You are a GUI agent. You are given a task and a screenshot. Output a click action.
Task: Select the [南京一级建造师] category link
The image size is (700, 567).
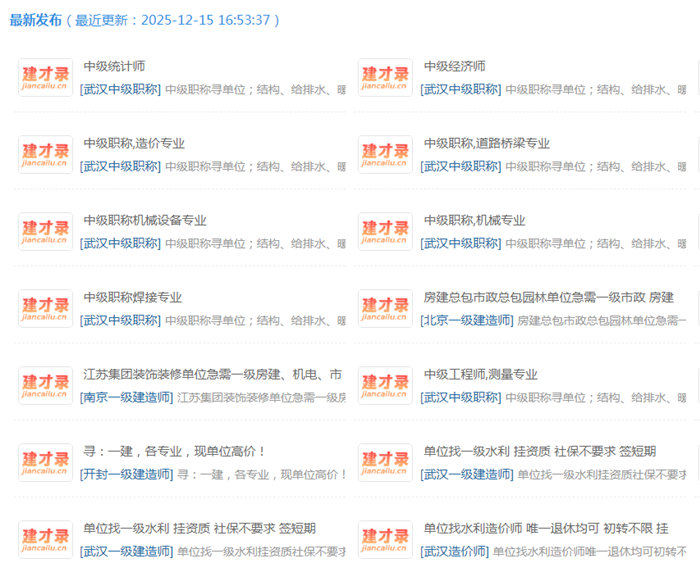126,398
